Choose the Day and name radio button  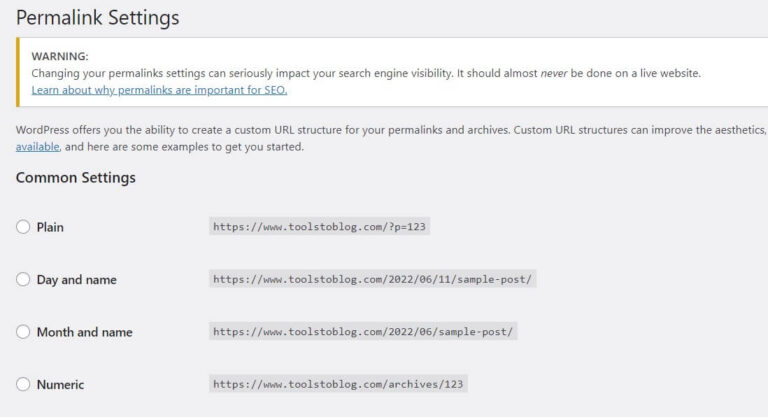click(x=23, y=279)
